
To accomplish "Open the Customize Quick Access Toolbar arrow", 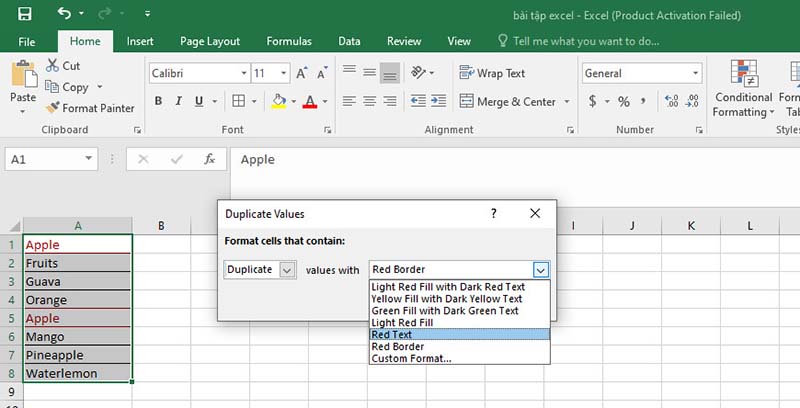I will (147, 14).
